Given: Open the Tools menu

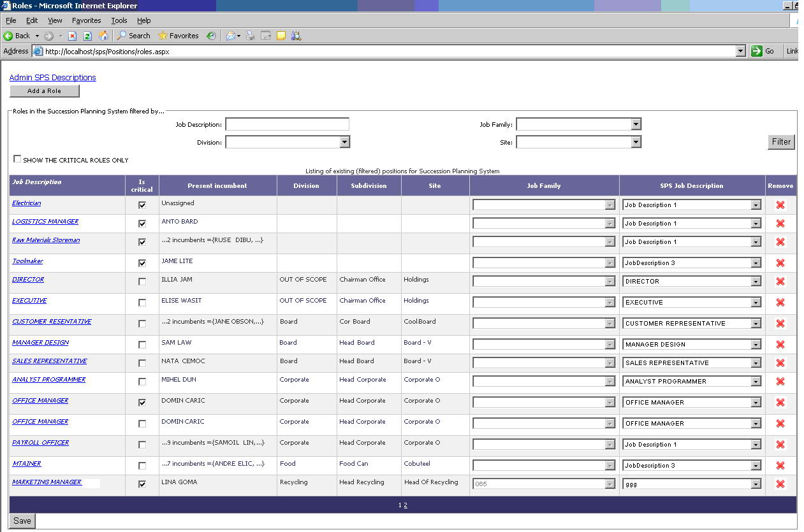Looking at the screenshot, I should [119, 20].
